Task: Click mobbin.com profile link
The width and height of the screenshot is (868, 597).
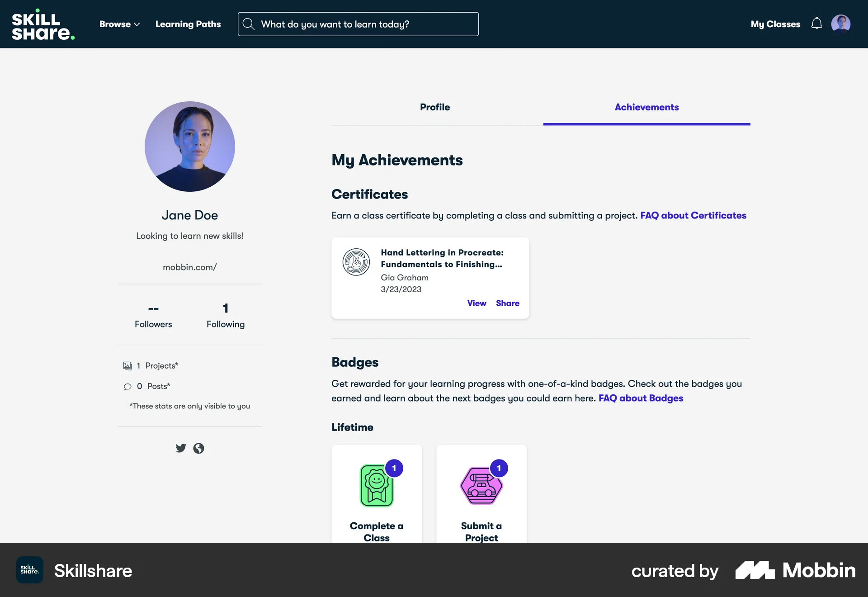Action: coord(190,267)
